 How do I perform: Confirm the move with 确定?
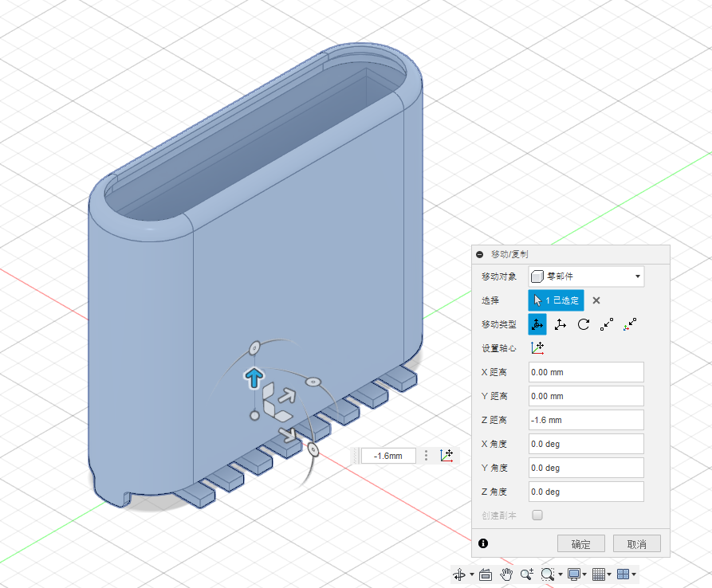click(x=581, y=544)
